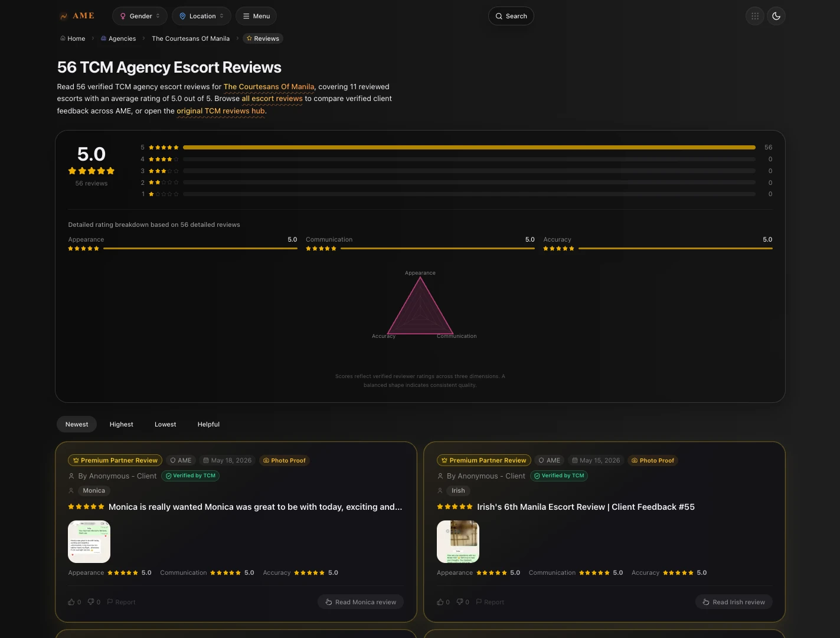Open original TCM reviews hub link
The height and width of the screenshot is (638, 840).
[x=221, y=111]
